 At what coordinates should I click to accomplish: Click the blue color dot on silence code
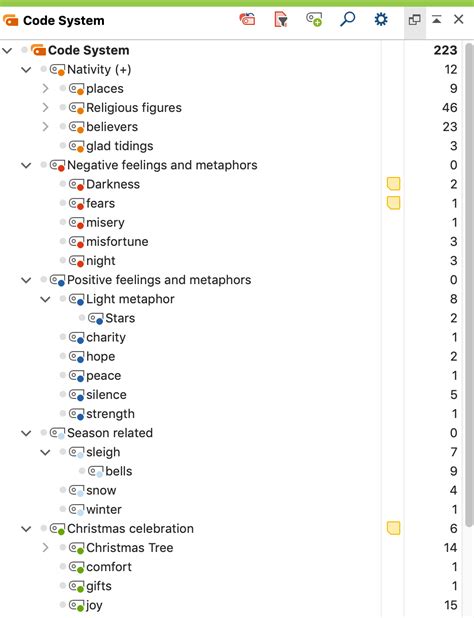(80, 397)
